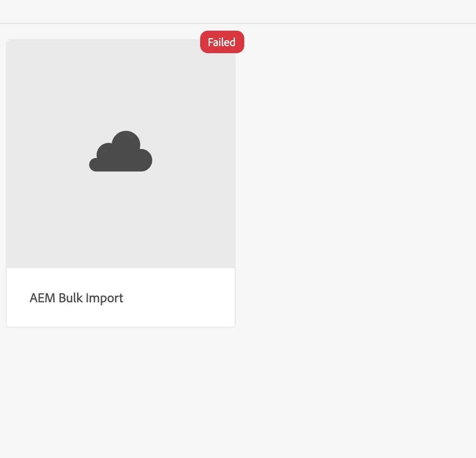Select the AEM Bulk Import card title
Screen dimensions: 476x458
[x=76, y=298]
